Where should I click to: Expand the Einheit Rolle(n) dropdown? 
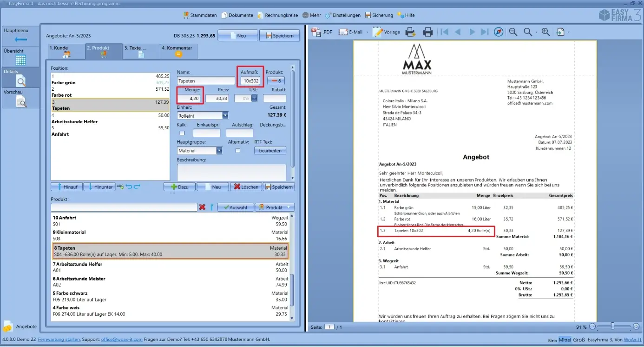click(225, 115)
